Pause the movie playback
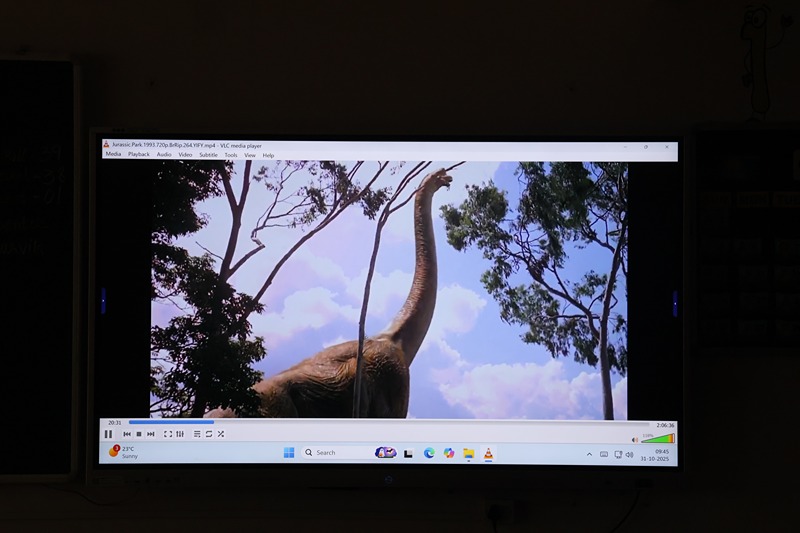Image resolution: width=800 pixels, height=533 pixels. (108, 434)
